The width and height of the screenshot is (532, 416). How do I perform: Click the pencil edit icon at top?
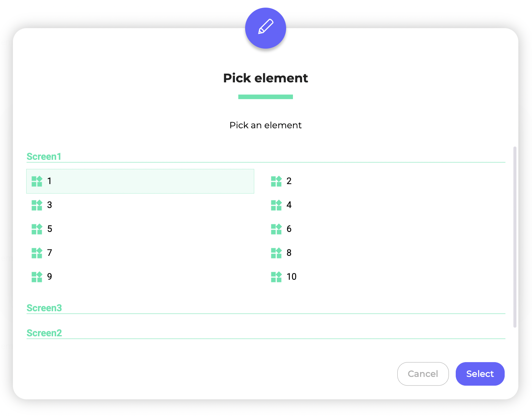[266, 28]
